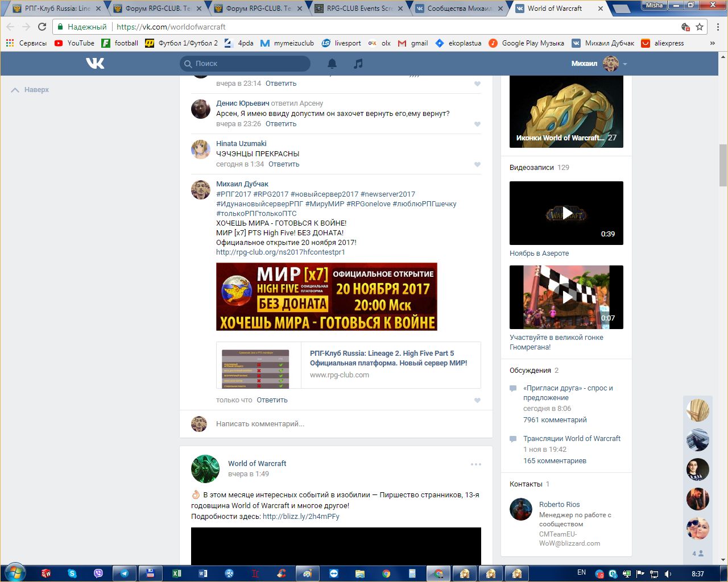Screen dimensions: 728x582
Task: Open Excel from the taskbar
Action: point(176,573)
